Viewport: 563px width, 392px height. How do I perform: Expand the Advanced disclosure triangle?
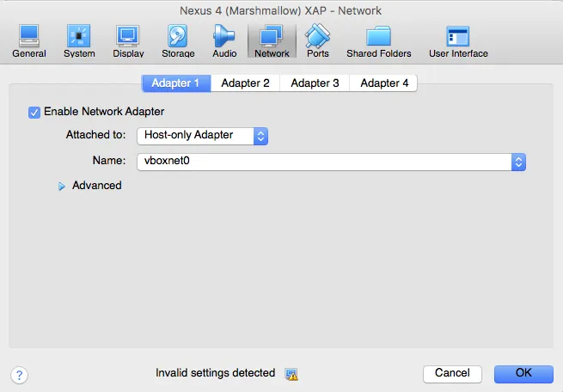tap(61, 187)
